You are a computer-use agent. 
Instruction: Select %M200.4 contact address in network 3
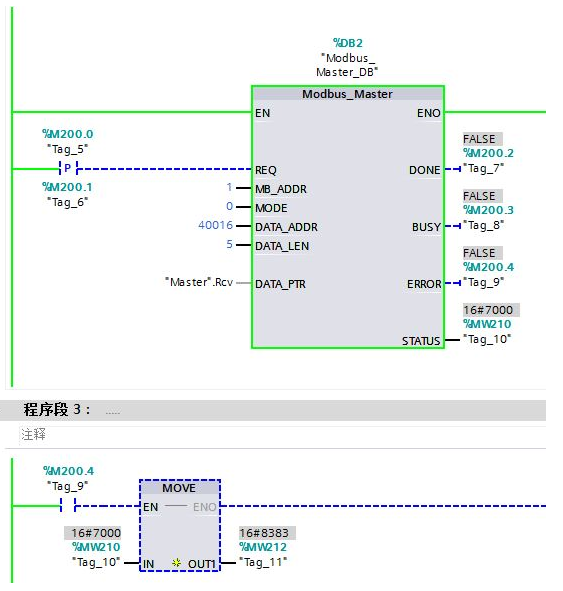pyautogui.click(x=68, y=471)
